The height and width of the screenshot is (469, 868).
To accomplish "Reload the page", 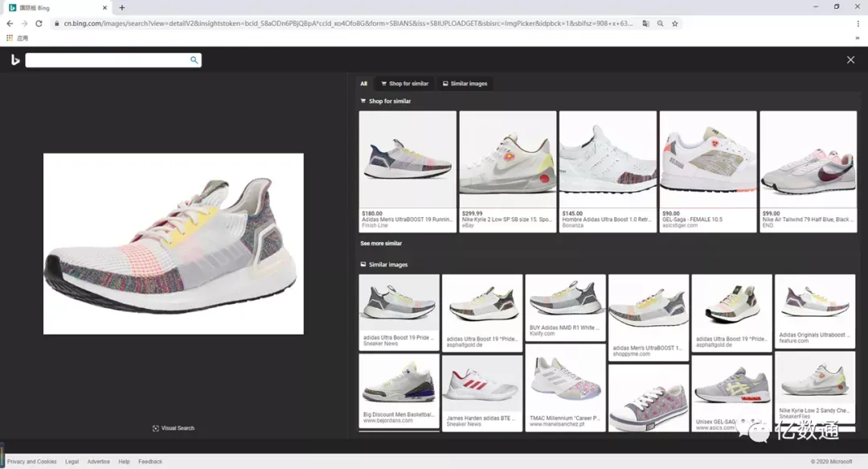I will (x=39, y=23).
